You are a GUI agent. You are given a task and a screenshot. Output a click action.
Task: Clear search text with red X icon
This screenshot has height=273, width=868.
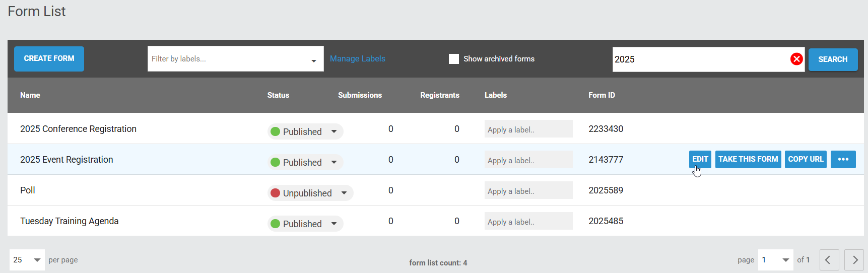point(796,59)
